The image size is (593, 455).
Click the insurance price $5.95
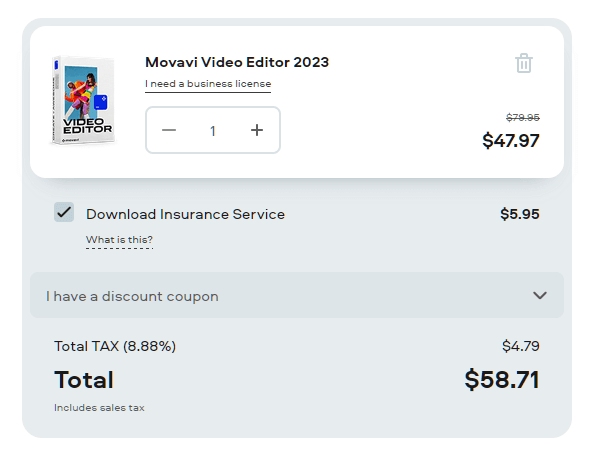point(520,214)
